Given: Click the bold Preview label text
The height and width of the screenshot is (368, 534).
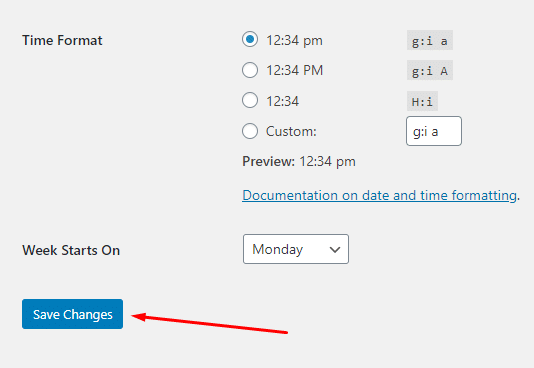Looking at the screenshot, I should click(x=268, y=161).
